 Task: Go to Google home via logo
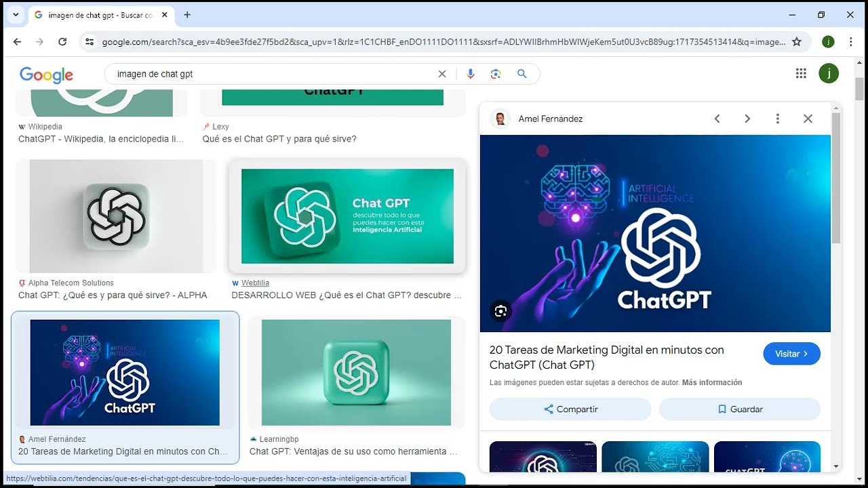[46, 75]
